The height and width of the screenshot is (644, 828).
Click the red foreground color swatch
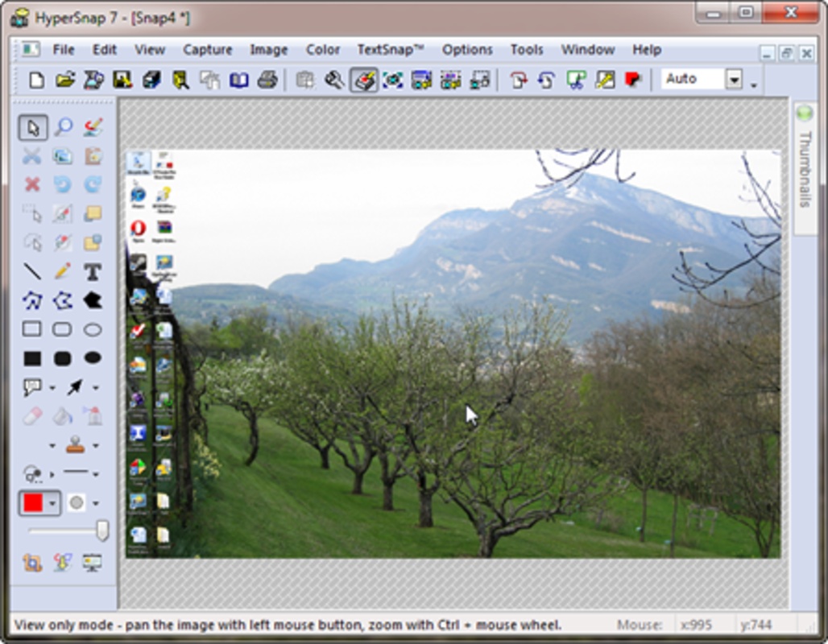tap(33, 503)
